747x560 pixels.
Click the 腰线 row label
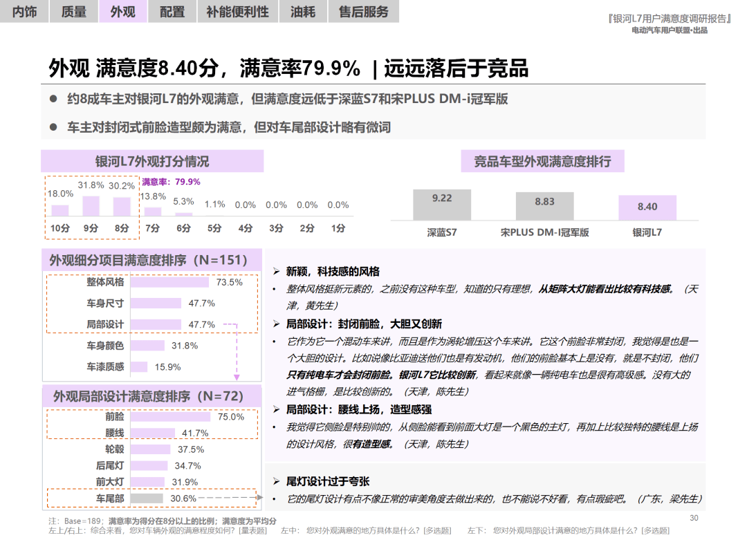click(114, 433)
